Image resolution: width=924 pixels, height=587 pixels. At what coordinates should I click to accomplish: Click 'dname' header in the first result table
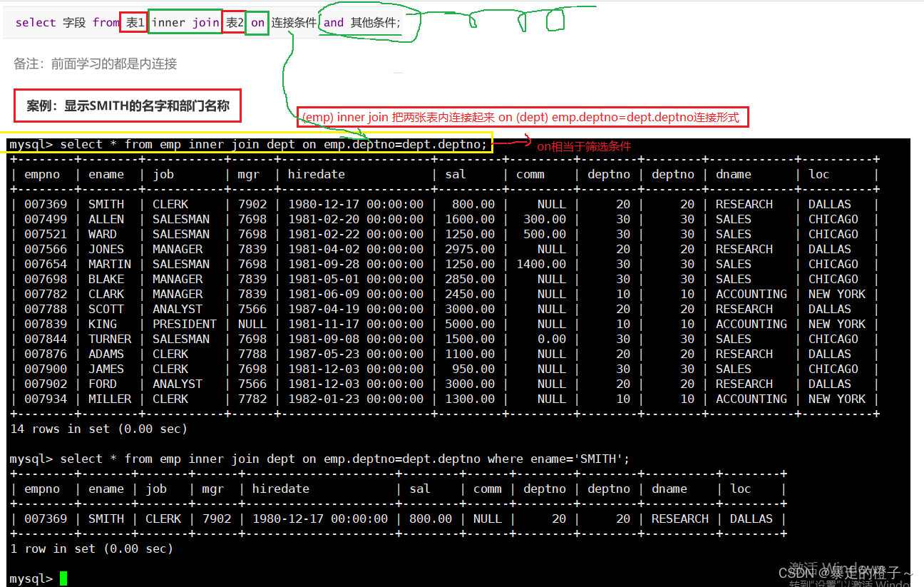[734, 174]
